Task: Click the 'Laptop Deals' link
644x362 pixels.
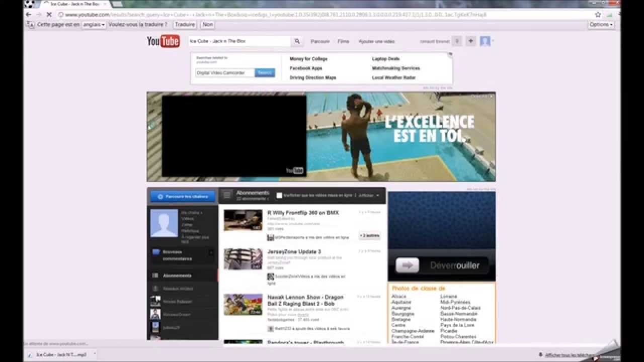Action: 386,59
